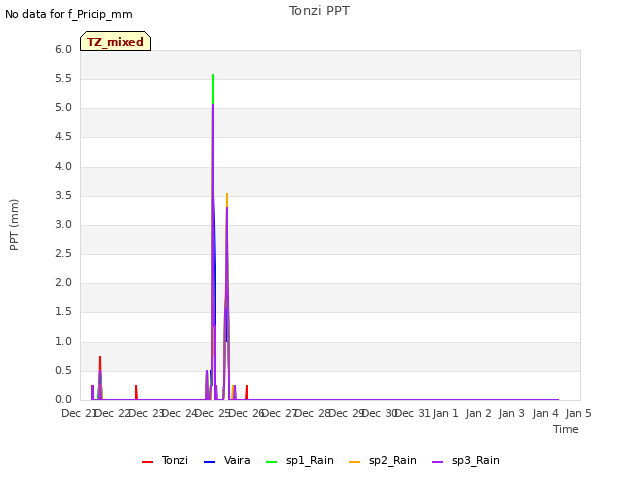Click the Dec 31 x-axis label
This screenshot has width=640, height=480.
click(412, 413)
